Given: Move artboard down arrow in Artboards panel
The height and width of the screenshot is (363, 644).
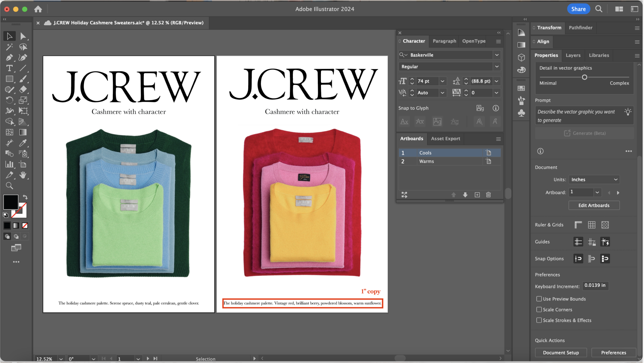Looking at the screenshot, I should (x=465, y=195).
